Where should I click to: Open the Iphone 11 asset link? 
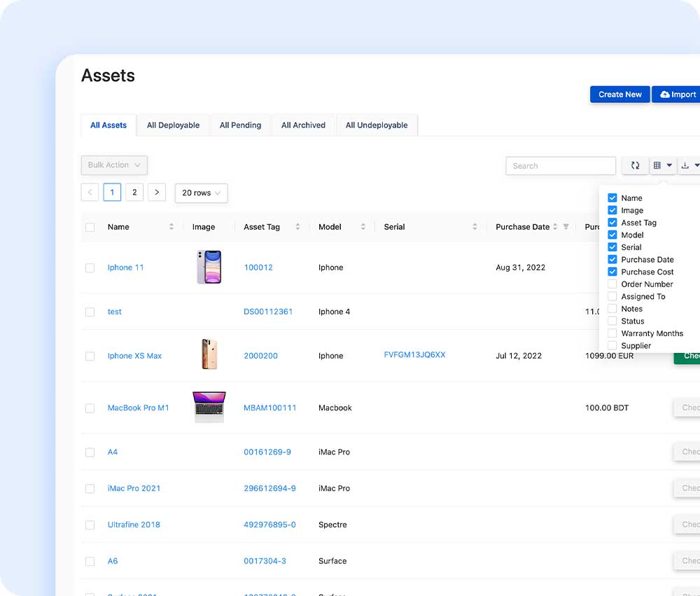pyautogui.click(x=125, y=267)
